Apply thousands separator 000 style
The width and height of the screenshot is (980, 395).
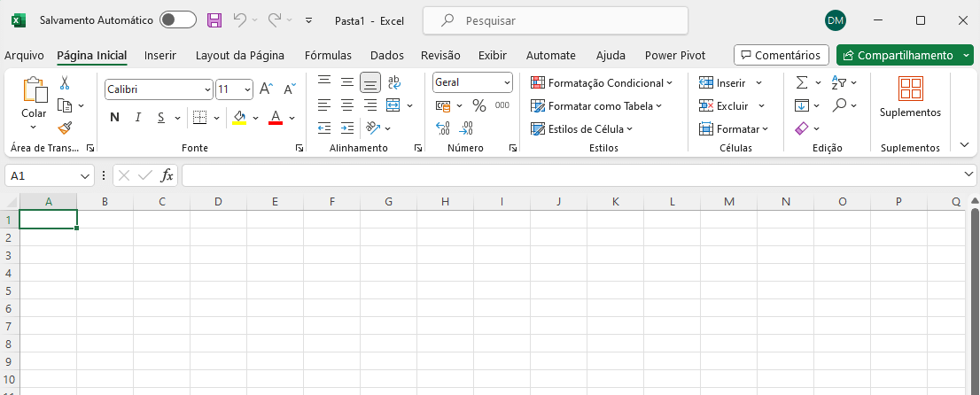[502, 105]
